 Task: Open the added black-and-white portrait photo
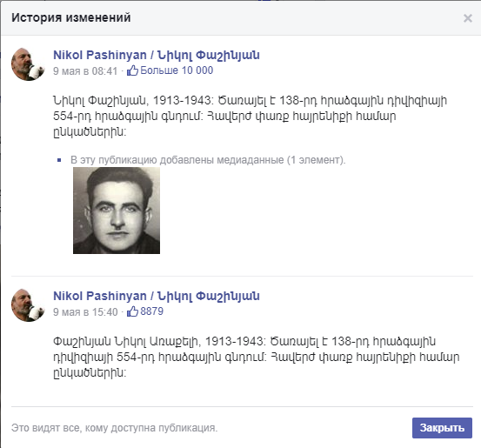tap(117, 211)
